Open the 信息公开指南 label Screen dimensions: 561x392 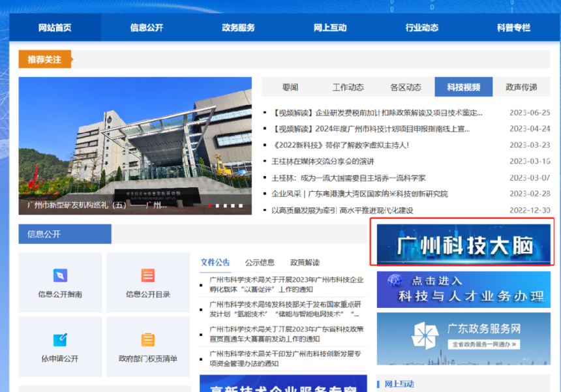pyautogui.click(x=60, y=294)
